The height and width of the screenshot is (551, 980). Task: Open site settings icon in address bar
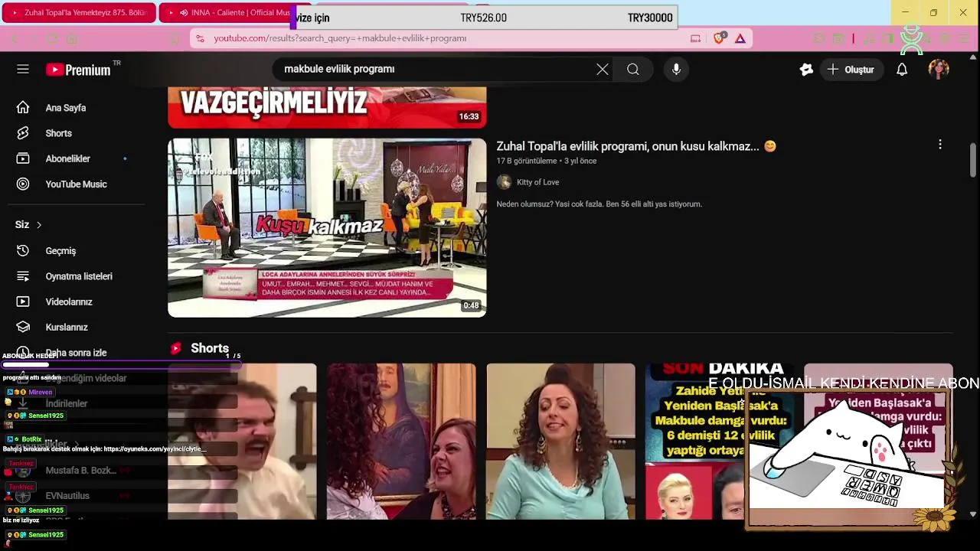point(200,38)
